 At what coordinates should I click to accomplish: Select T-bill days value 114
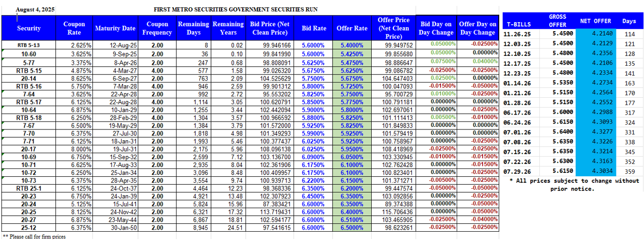629,34
